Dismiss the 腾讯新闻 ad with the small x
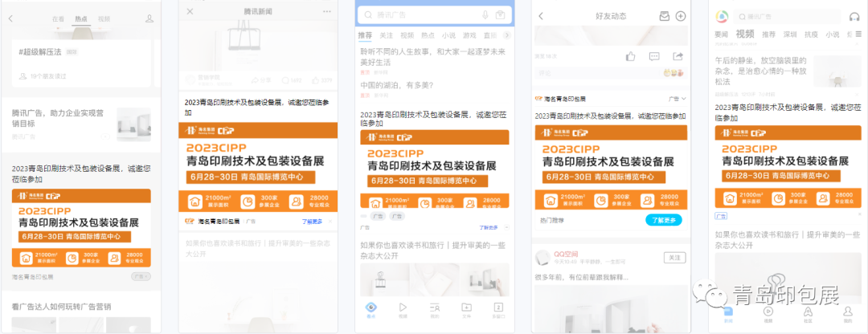868x334 pixels. (330, 221)
